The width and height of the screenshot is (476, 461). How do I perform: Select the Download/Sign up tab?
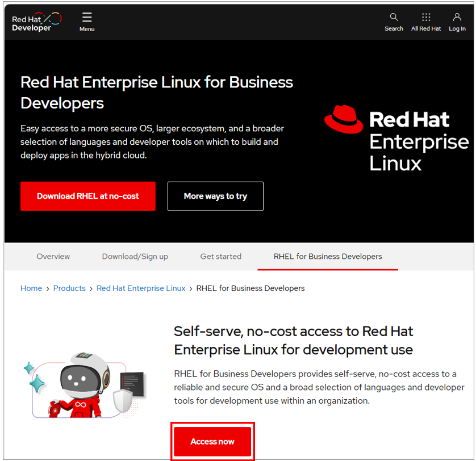135,257
